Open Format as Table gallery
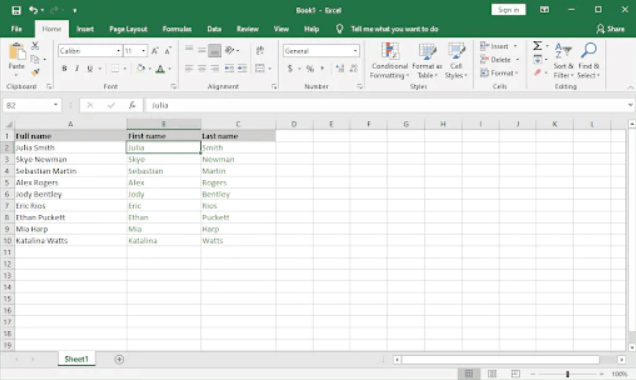 click(x=427, y=60)
